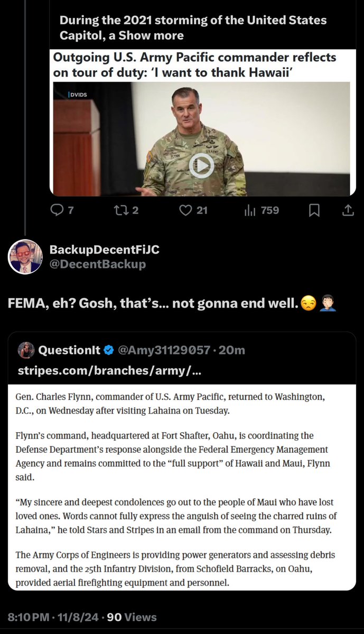Image resolution: width=364 pixels, height=634 pixels.
Task: Tap the share upload icon
Action: 348,210
